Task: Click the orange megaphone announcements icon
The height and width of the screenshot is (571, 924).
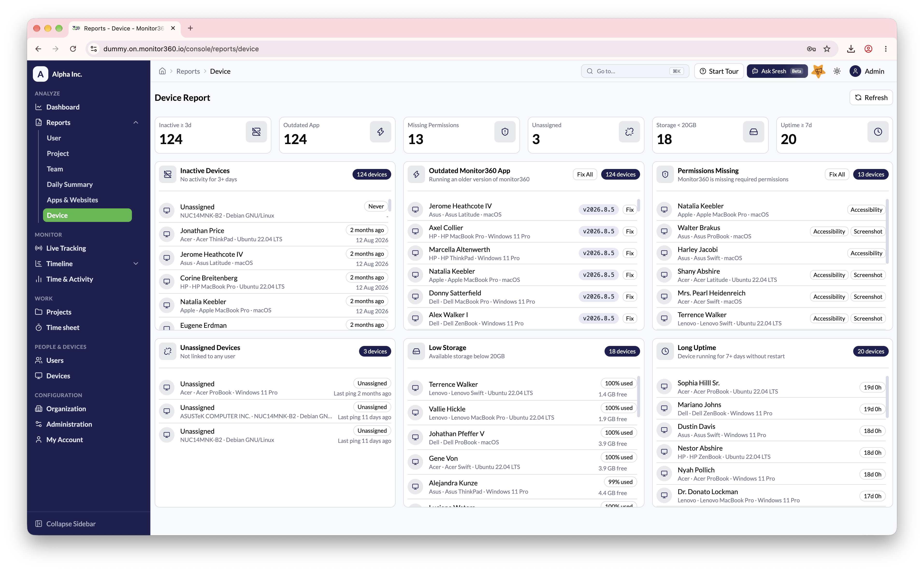Action: pyautogui.click(x=818, y=71)
